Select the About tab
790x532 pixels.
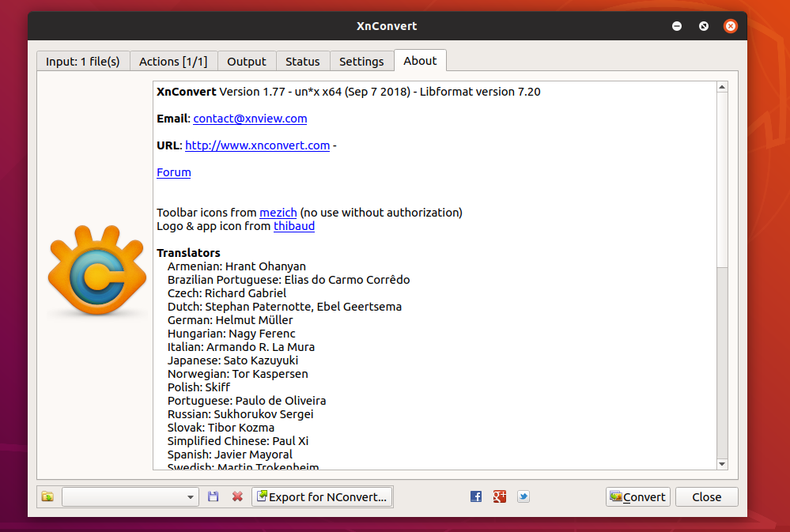(x=420, y=60)
